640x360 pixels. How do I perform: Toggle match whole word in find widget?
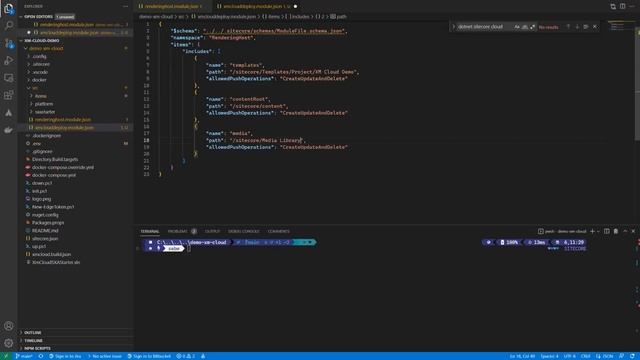tap(524, 27)
